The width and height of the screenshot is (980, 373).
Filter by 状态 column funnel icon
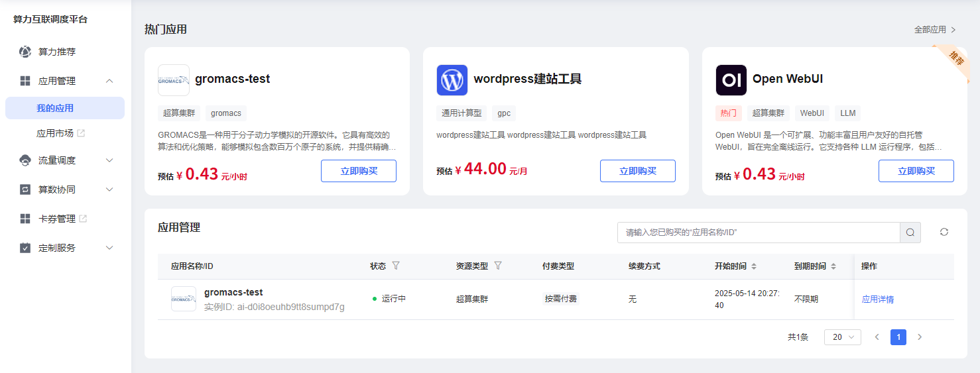tap(396, 266)
